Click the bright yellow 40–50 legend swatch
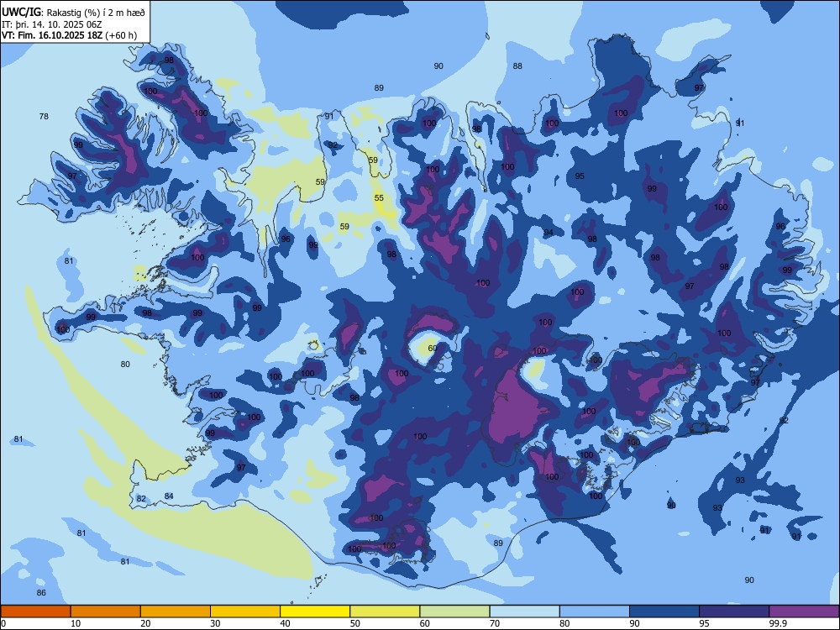The width and height of the screenshot is (840, 630). coord(315,612)
